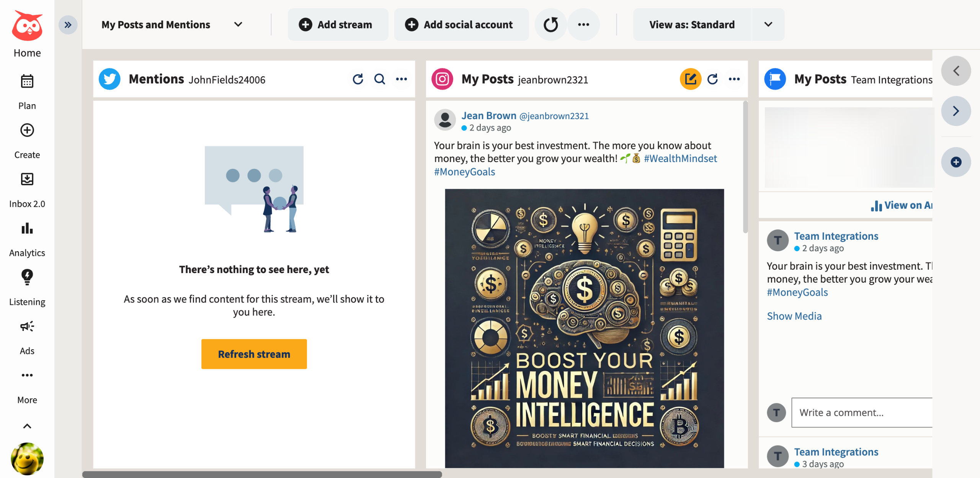The height and width of the screenshot is (478, 980).
Task: Open Inbox 2.0 from the sidebar
Action: pos(27,179)
